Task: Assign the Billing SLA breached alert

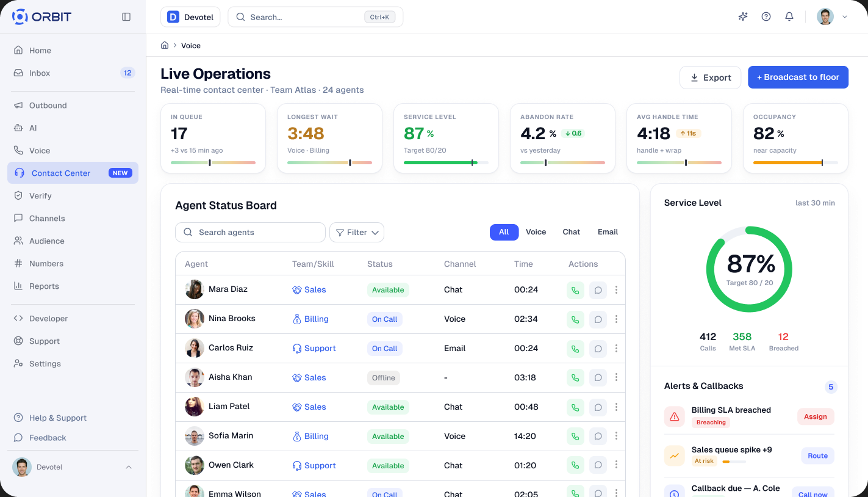Action: pos(816,417)
